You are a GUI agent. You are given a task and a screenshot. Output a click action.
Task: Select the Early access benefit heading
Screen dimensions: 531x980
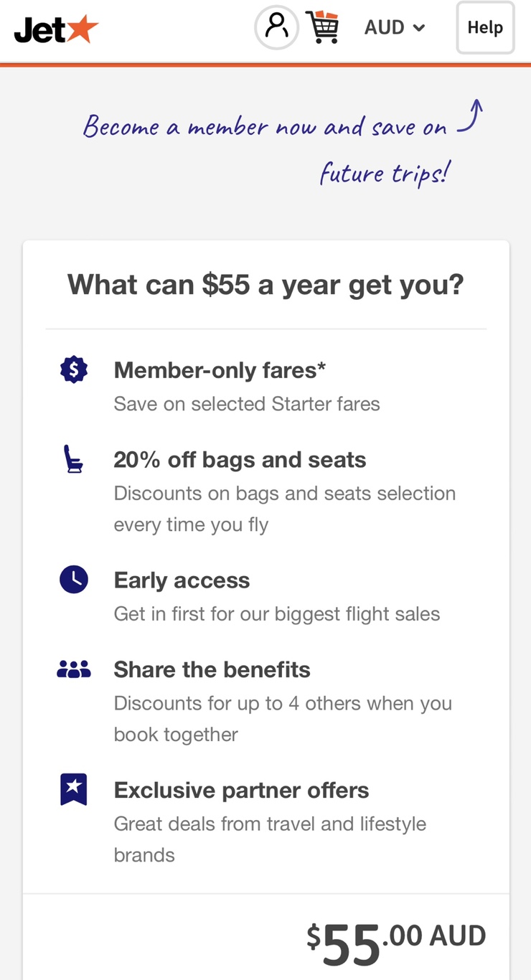(x=182, y=580)
